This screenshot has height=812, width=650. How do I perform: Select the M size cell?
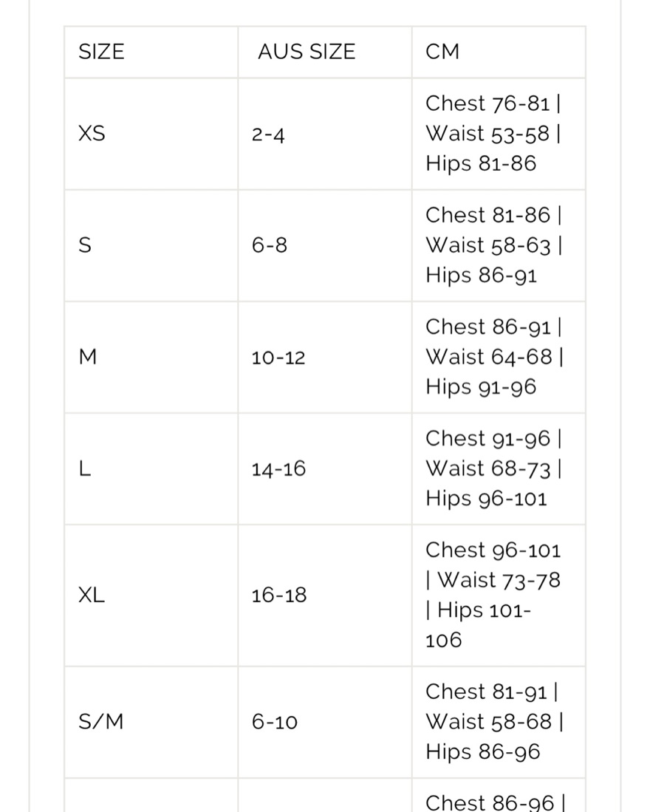tap(151, 358)
